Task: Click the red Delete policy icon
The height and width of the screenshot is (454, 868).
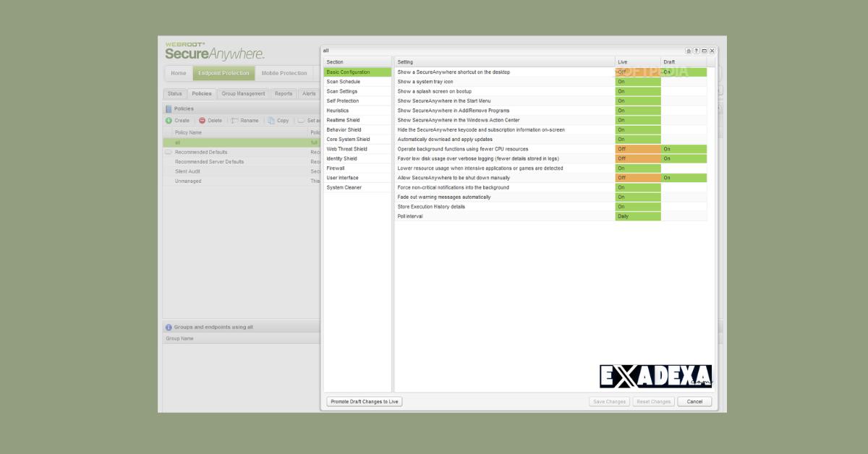Action: coord(203,120)
